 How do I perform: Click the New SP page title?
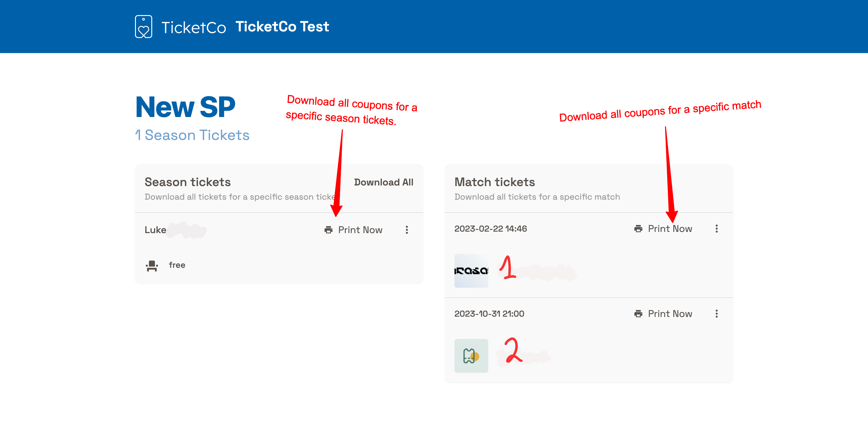185,107
